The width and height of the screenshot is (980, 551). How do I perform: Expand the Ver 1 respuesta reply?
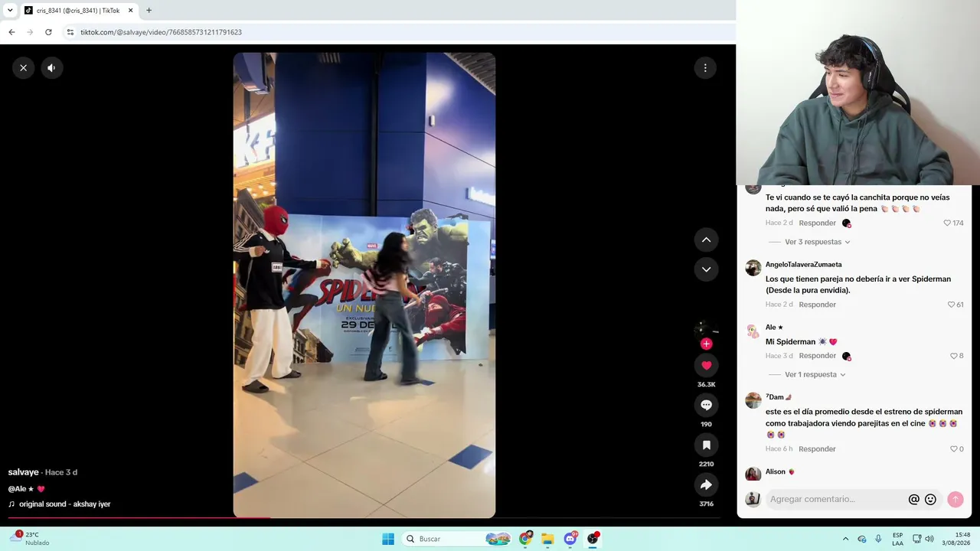pyautogui.click(x=815, y=375)
